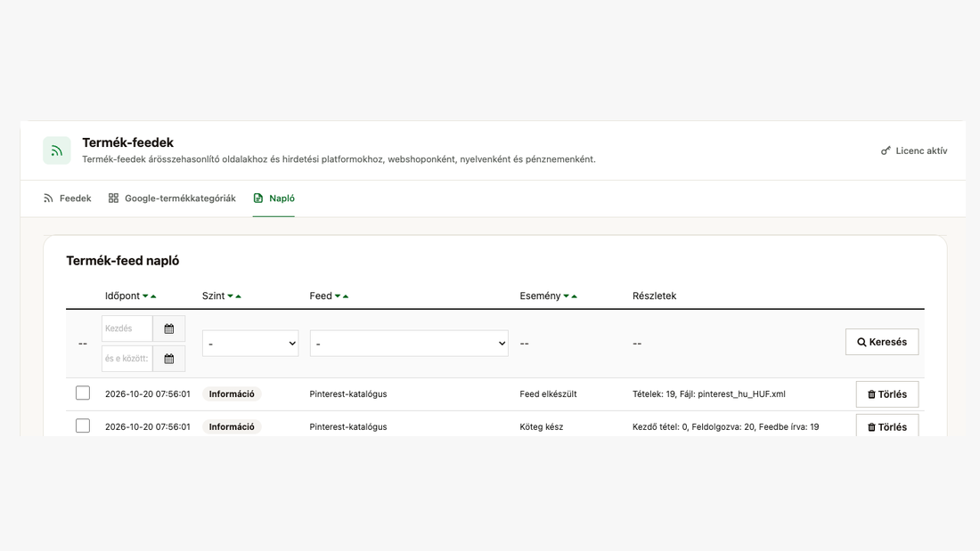
Task: Click details text starting 'Kezdő tétel: 0'
Action: 725,427
